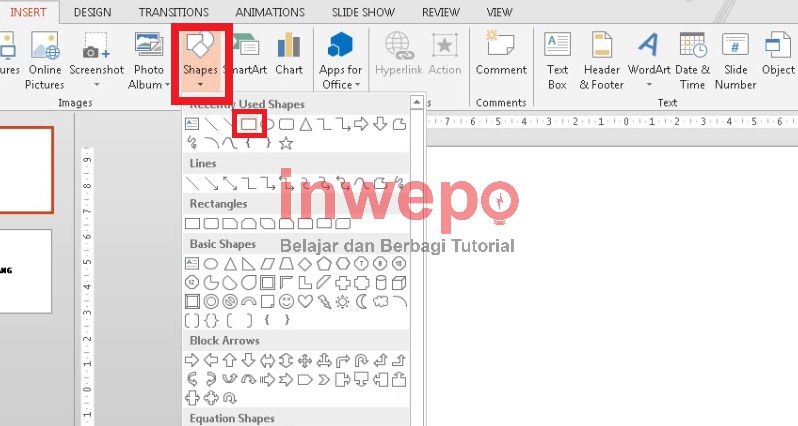Viewport: 798px width, 426px height.
Task: Choose the hexagon in Basic Shapes
Action: coord(343,264)
